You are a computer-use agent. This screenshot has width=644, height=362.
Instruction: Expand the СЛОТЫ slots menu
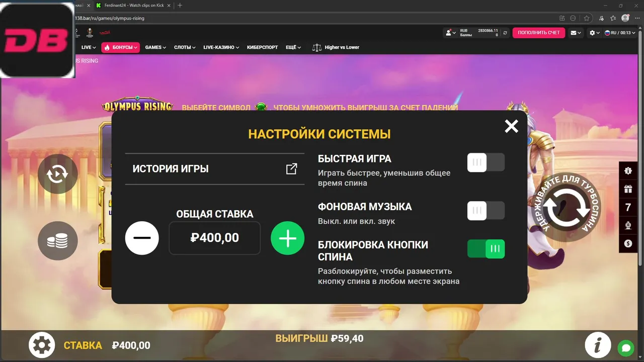[x=185, y=47]
